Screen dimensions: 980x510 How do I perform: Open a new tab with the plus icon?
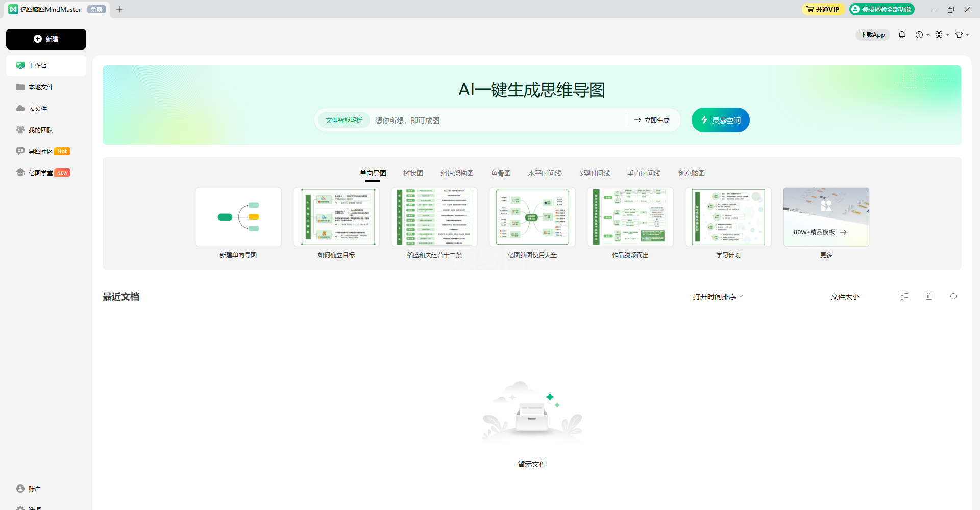pyautogui.click(x=119, y=9)
